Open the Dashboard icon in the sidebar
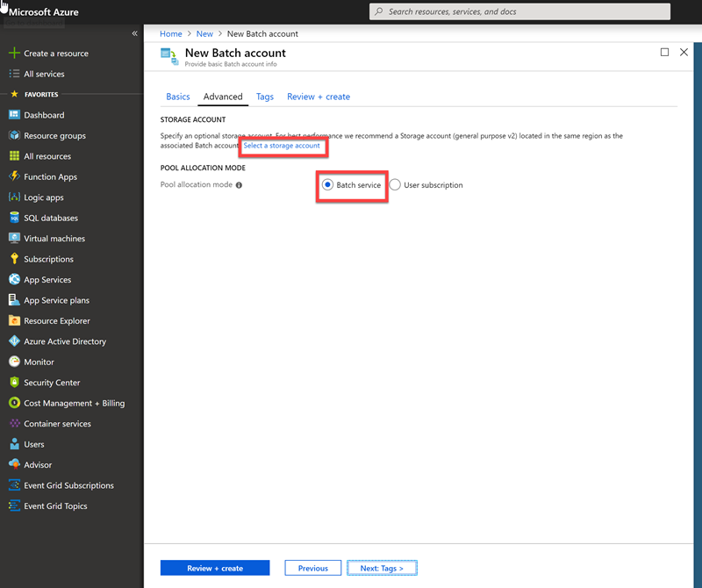 click(14, 115)
